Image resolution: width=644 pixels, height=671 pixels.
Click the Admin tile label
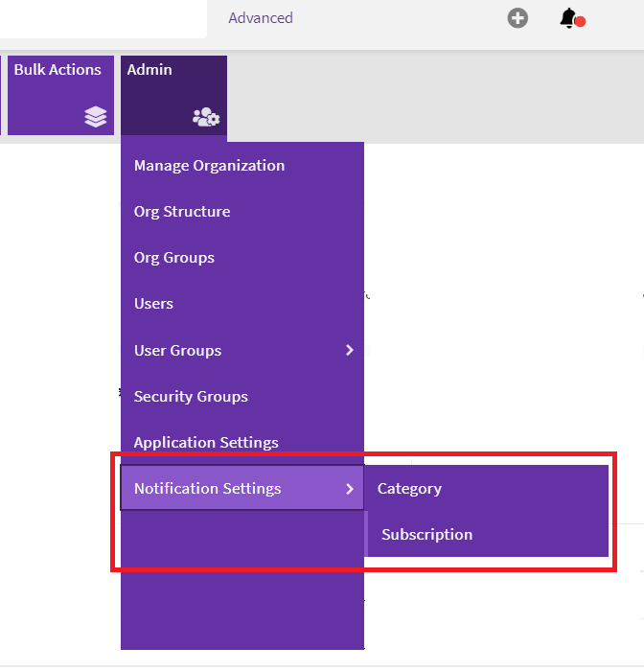coord(149,70)
